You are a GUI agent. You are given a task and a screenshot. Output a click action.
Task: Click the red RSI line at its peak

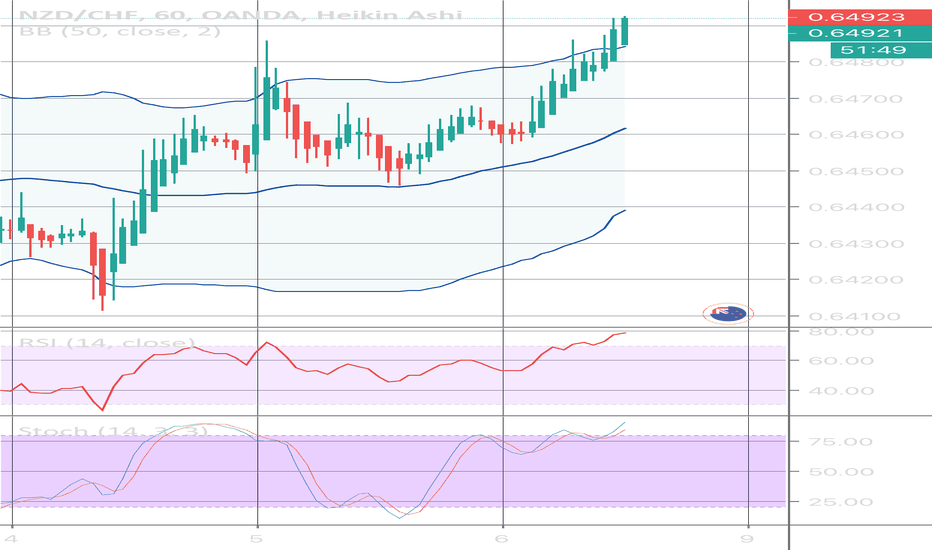pyautogui.click(x=622, y=332)
